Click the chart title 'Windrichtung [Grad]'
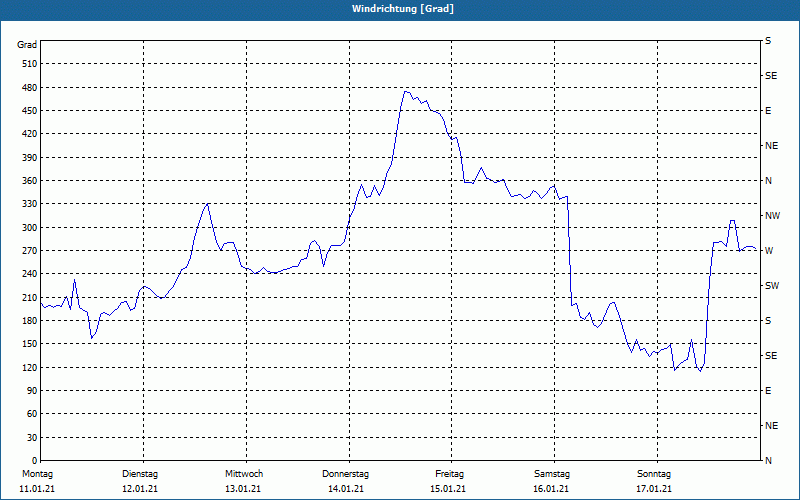This screenshot has width=800, height=500. tap(403, 9)
